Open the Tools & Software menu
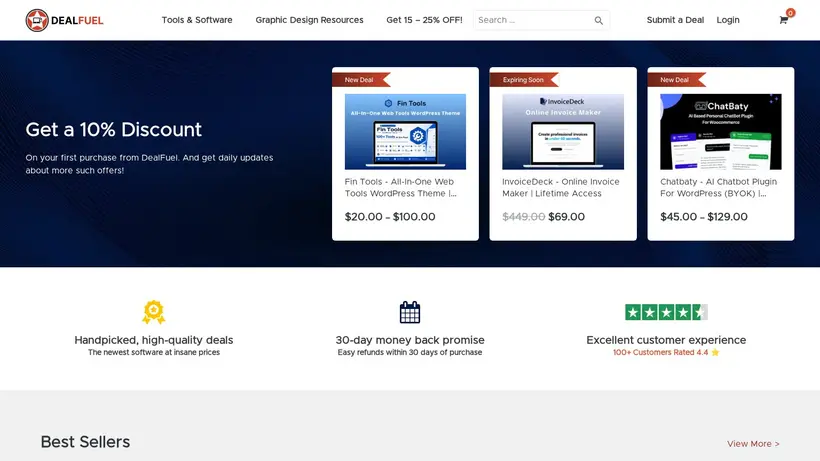 click(197, 20)
